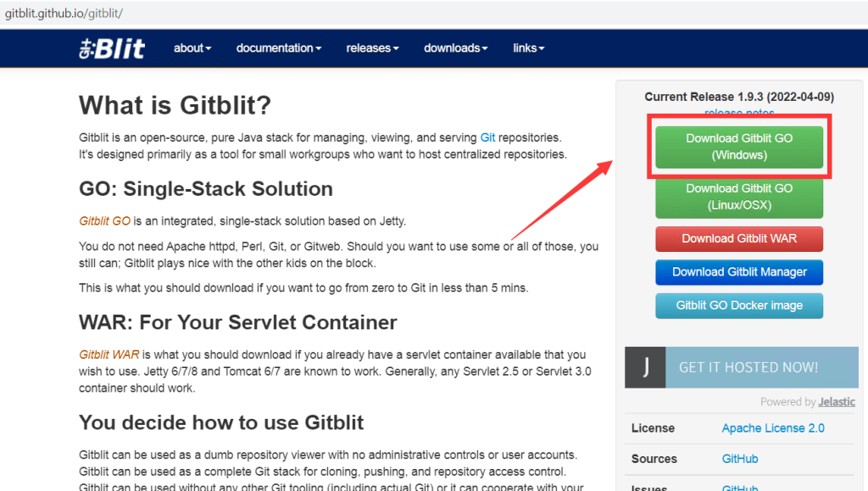Click the Jelastic powered-by link
868x491 pixels.
pos(837,402)
